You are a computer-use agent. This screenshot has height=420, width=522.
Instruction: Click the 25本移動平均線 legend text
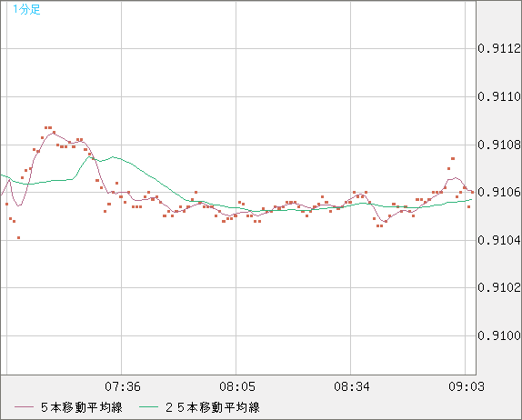pyautogui.click(x=213, y=407)
